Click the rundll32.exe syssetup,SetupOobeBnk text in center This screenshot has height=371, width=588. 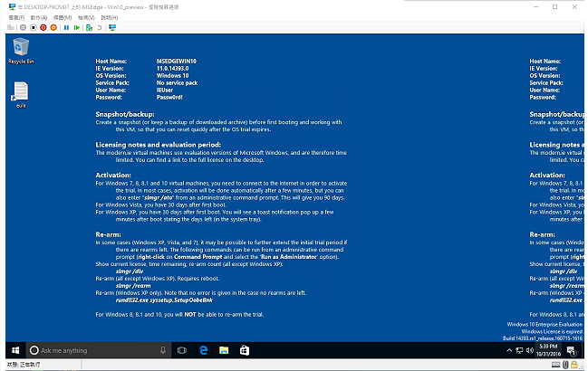tap(164, 300)
